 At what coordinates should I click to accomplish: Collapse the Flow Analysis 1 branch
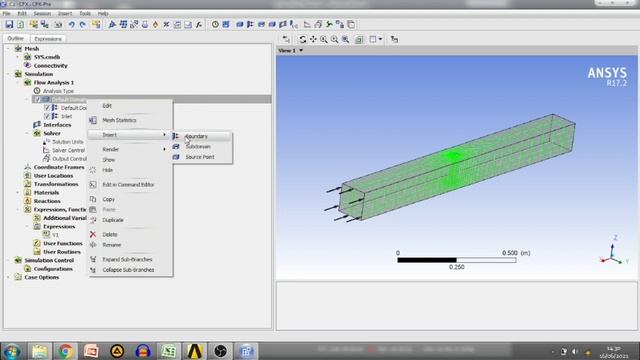(x=18, y=82)
